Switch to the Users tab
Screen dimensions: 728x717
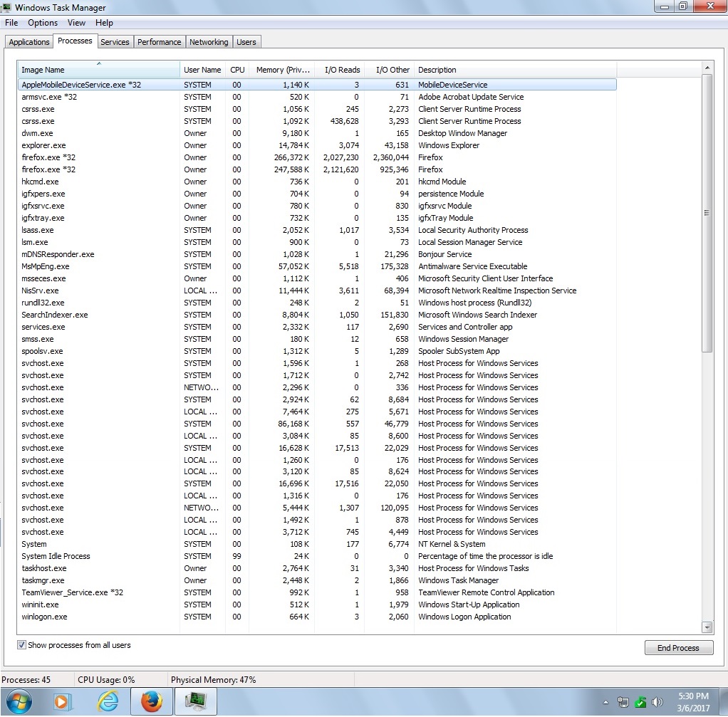(x=246, y=42)
